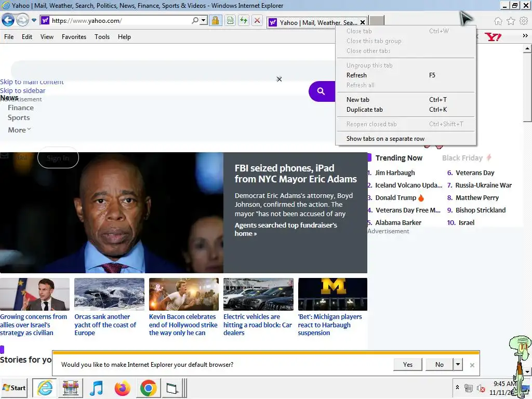Image resolution: width=532 pixels, height=399 pixels.
Task: Open Firefox from the taskbar
Action: [122, 388]
